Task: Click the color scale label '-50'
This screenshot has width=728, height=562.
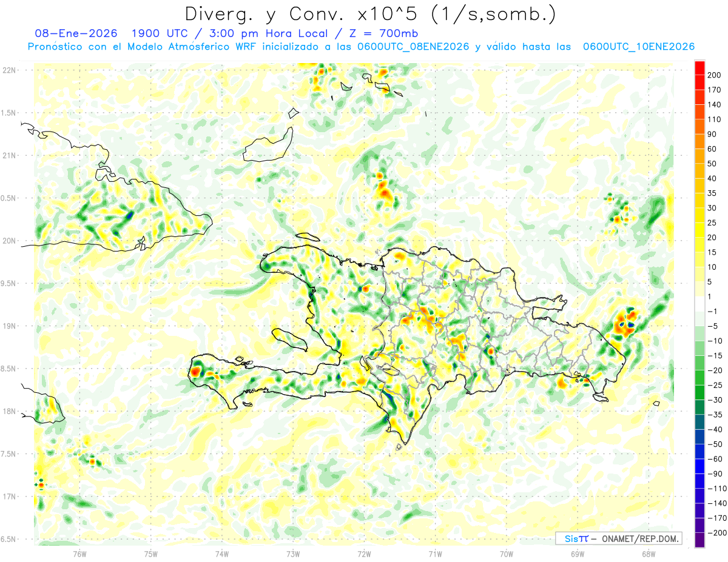Action: [x=715, y=444]
